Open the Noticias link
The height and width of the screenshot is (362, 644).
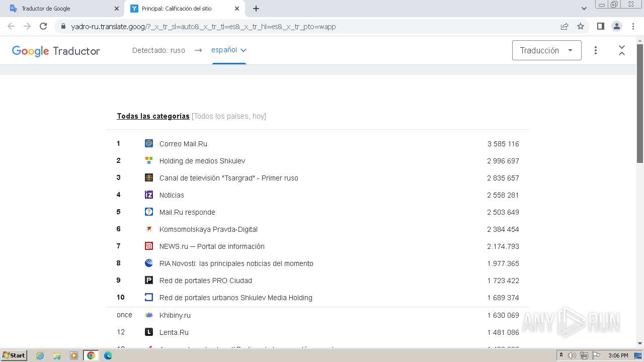click(x=172, y=195)
